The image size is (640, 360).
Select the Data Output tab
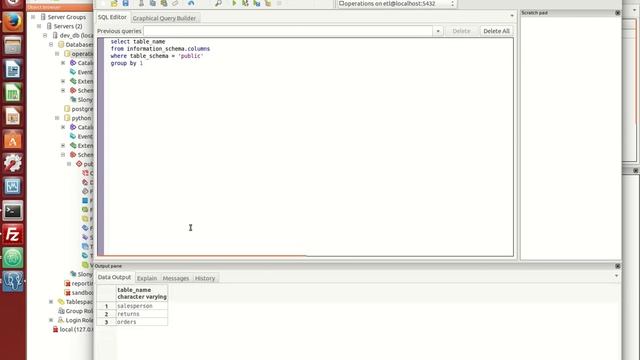(114, 277)
